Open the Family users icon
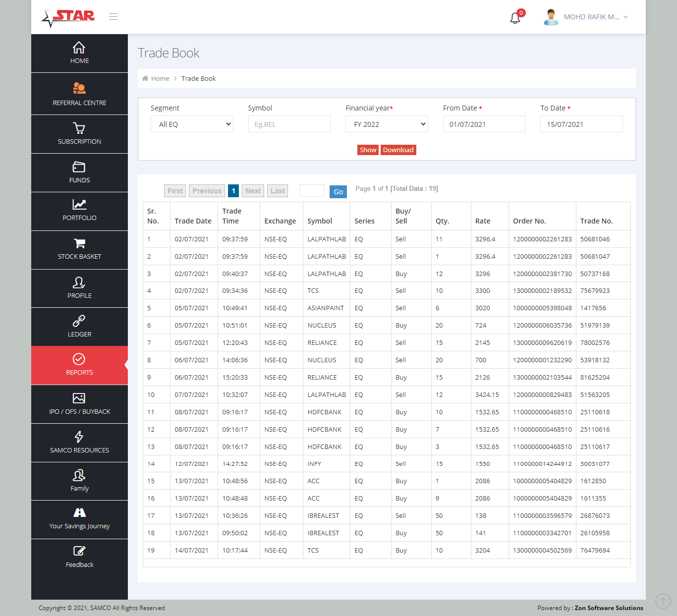 [x=79, y=475]
